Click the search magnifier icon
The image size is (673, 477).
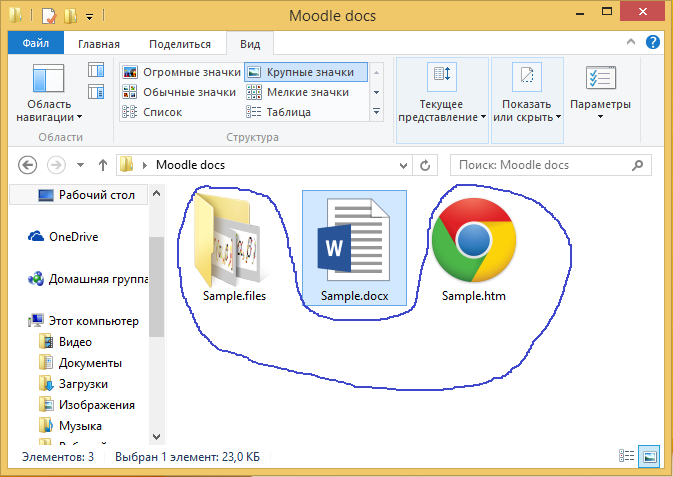638,165
